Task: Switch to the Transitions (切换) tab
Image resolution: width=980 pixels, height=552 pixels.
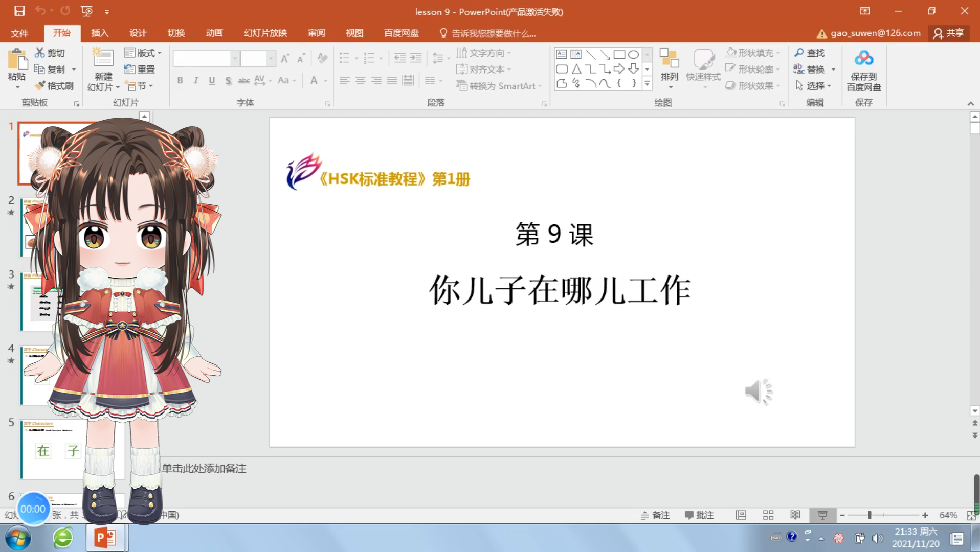Action: tap(176, 33)
